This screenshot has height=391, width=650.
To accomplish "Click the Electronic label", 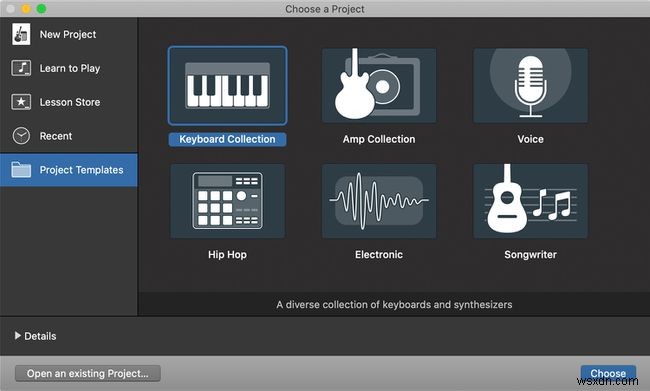I will (379, 255).
